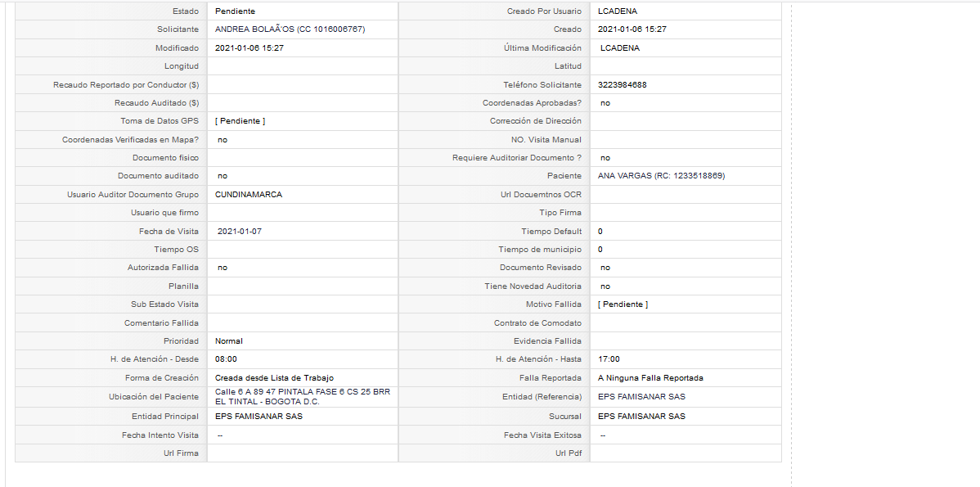980x487 pixels.
Task: Click the Entidad Principal EPS FAMISANAR SAS value
Action: [x=258, y=417]
